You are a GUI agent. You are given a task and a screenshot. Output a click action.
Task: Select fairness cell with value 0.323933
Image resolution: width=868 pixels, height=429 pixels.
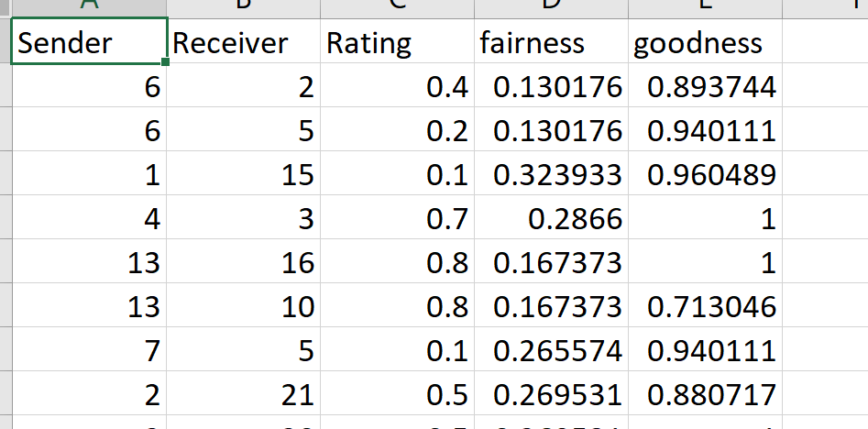[551, 173]
